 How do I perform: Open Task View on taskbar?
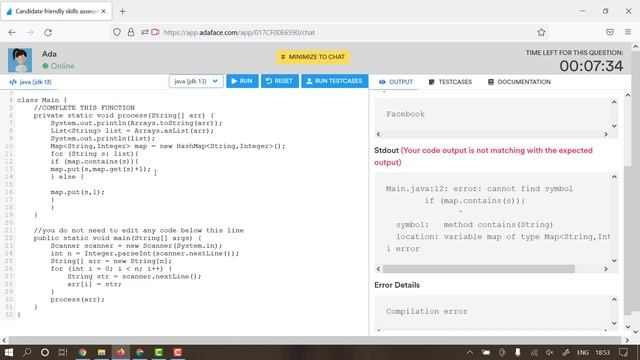(63, 352)
